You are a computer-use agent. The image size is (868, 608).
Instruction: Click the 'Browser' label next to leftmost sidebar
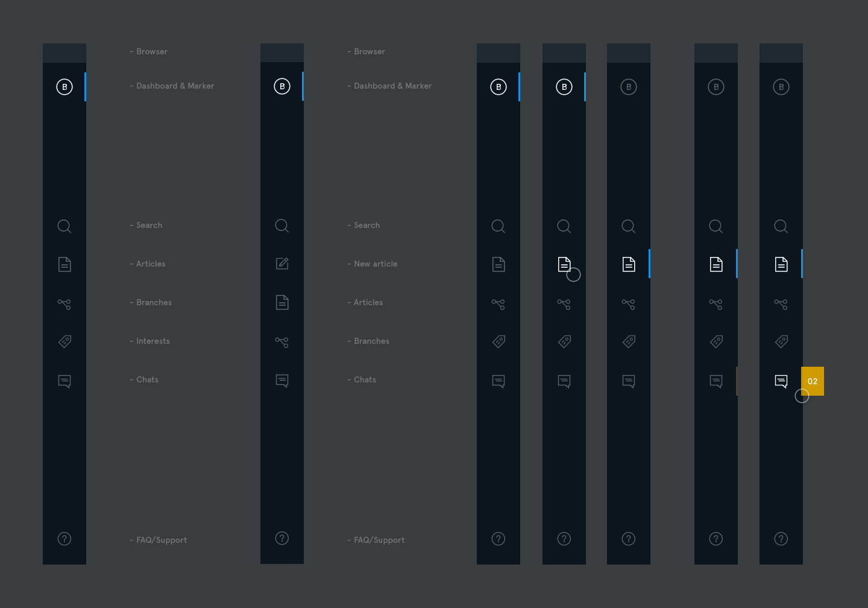click(152, 51)
